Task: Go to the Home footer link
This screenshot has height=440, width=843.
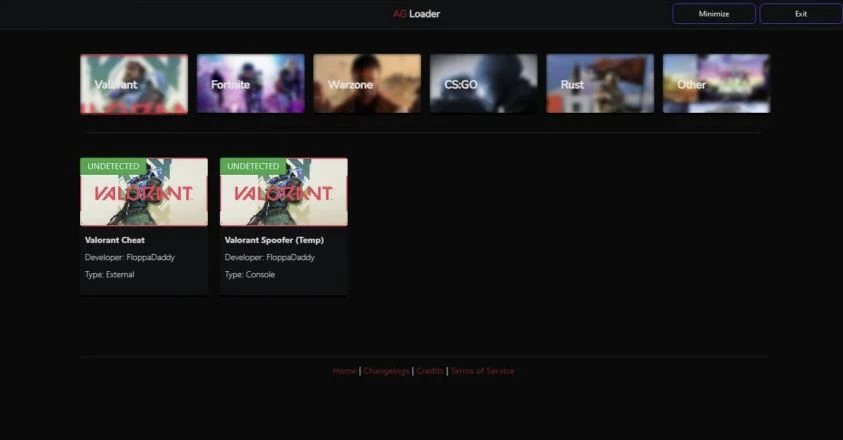Action: 344,371
